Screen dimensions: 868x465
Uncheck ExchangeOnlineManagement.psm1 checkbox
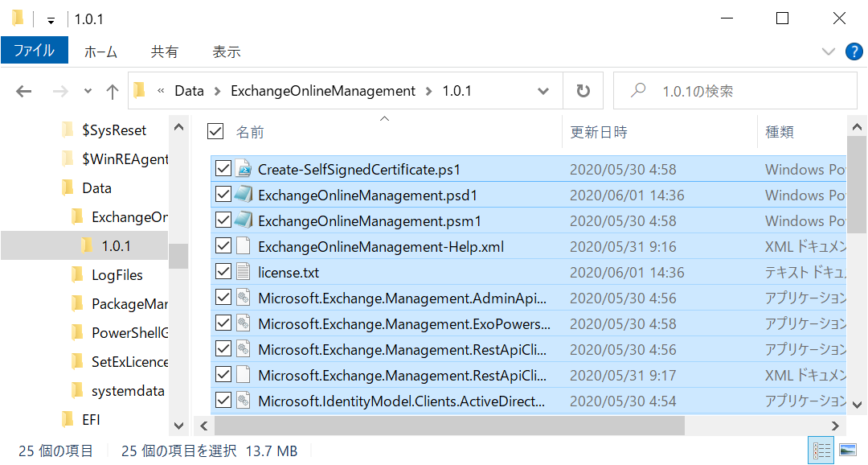tap(223, 220)
